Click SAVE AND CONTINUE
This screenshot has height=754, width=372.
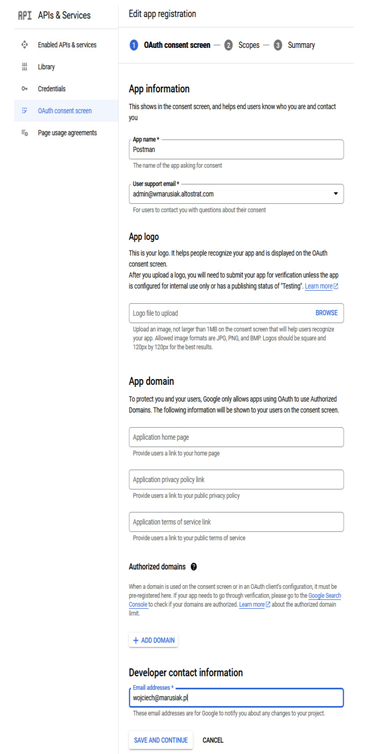161,740
